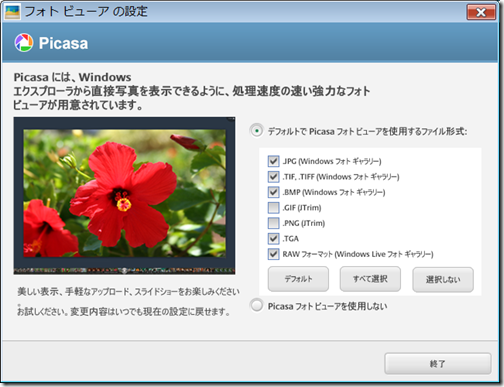The height and width of the screenshot is (387, 504).
Task: Uncheck the .JPG file format checkbox
Action: click(273, 161)
